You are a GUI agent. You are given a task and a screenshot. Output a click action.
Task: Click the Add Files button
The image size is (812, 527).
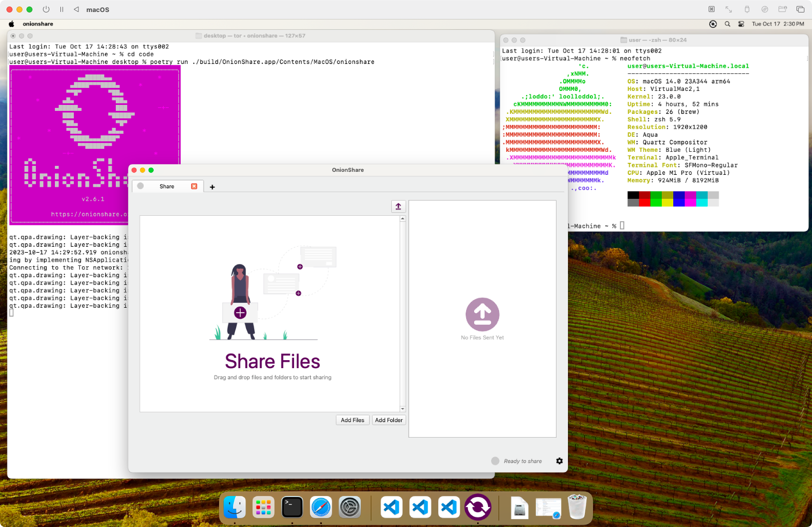[352, 420]
